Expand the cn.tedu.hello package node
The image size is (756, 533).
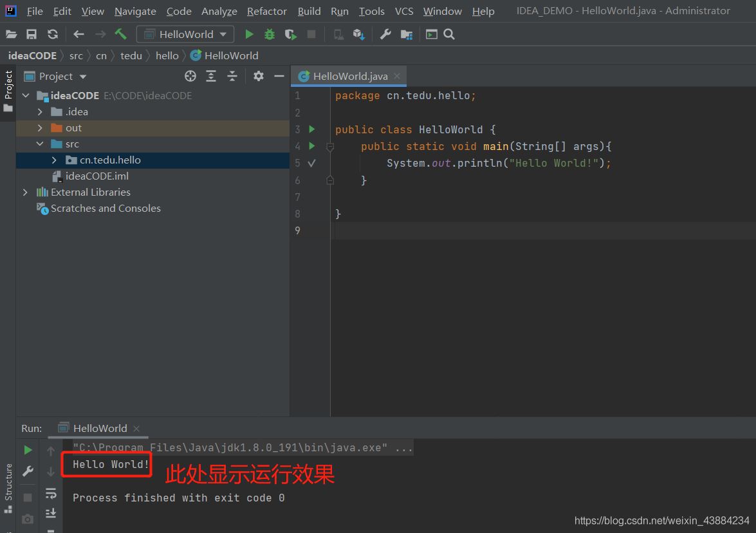pos(55,160)
